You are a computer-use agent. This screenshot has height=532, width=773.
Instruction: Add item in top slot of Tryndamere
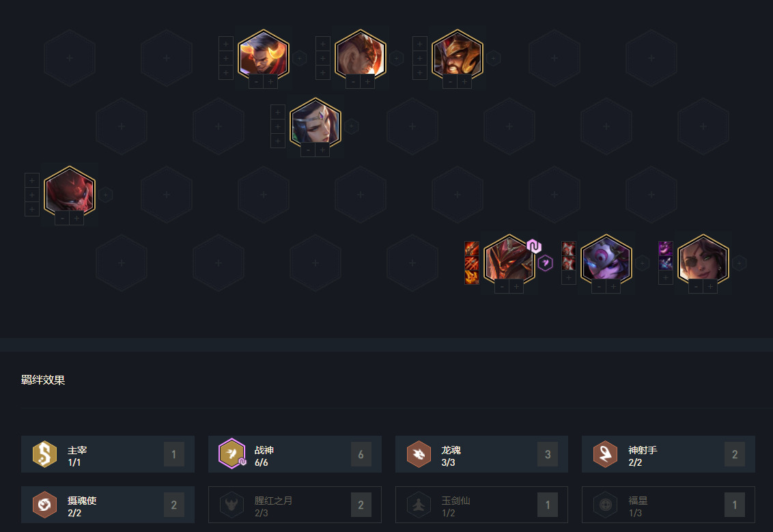tap(419, 44)
